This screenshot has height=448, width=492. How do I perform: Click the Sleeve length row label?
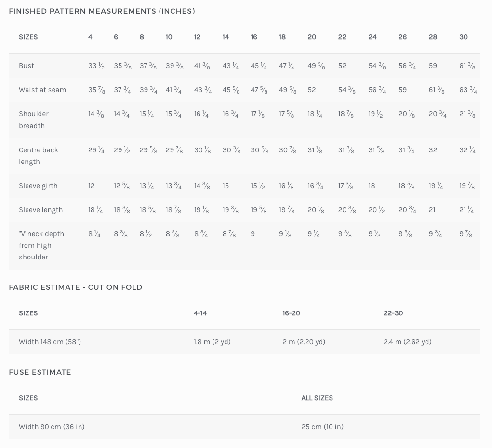click(x=40, y=210)
